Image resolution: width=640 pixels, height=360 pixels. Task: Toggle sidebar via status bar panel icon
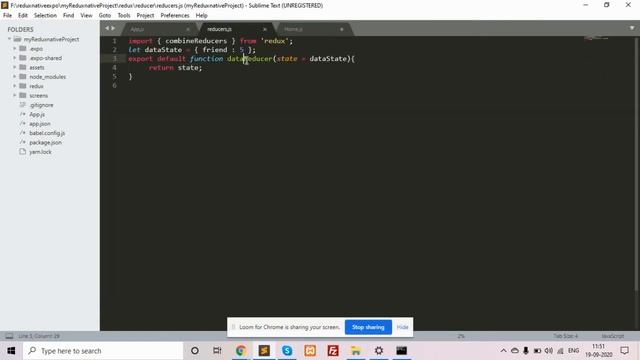[9, 336]
